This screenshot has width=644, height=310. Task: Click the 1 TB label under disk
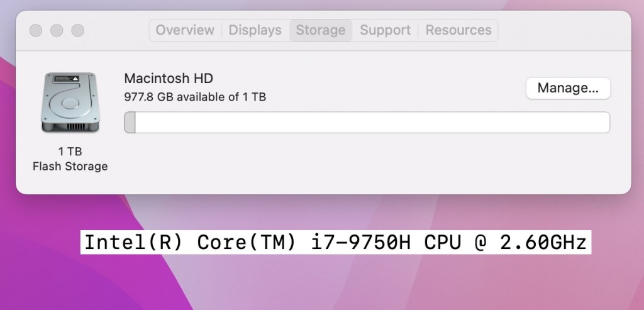(70, 152)
